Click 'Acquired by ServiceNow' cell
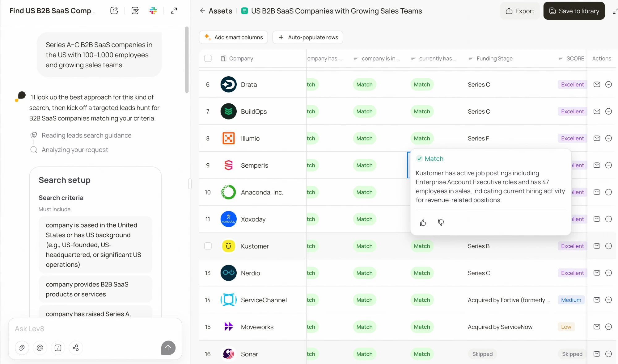This screenshot has width=618, height=364. [500, 327]
